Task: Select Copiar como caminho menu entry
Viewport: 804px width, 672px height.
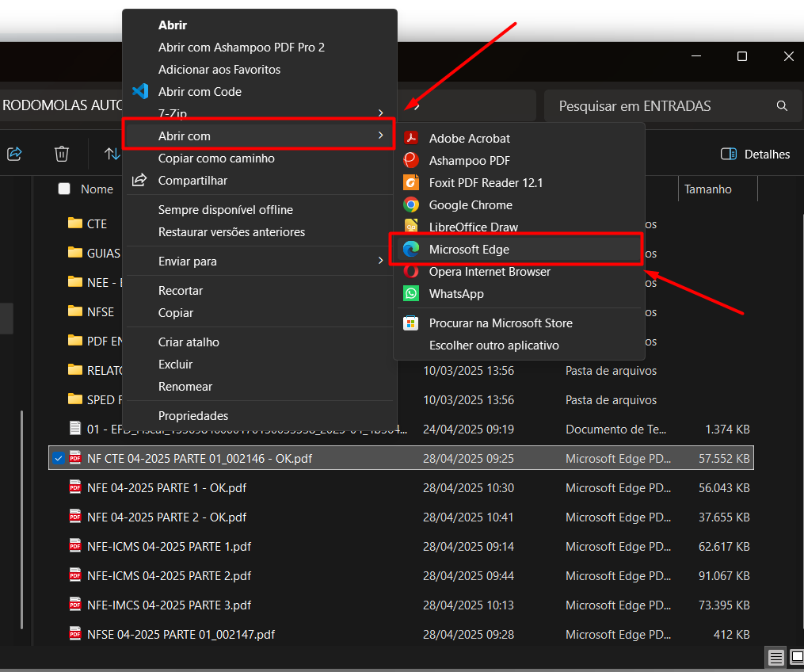Action: tap(216, 158)
